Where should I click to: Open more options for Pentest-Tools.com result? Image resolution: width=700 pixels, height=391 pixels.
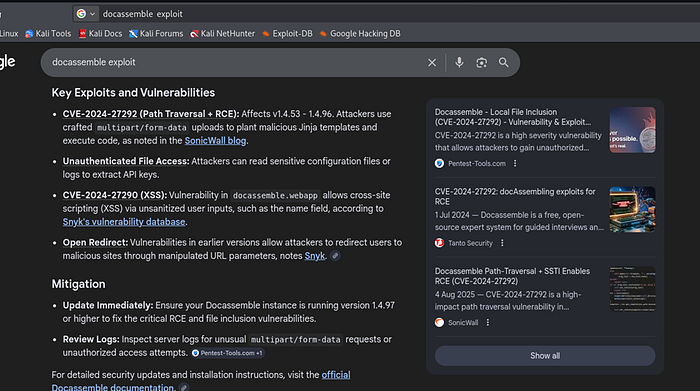point(515,163)
